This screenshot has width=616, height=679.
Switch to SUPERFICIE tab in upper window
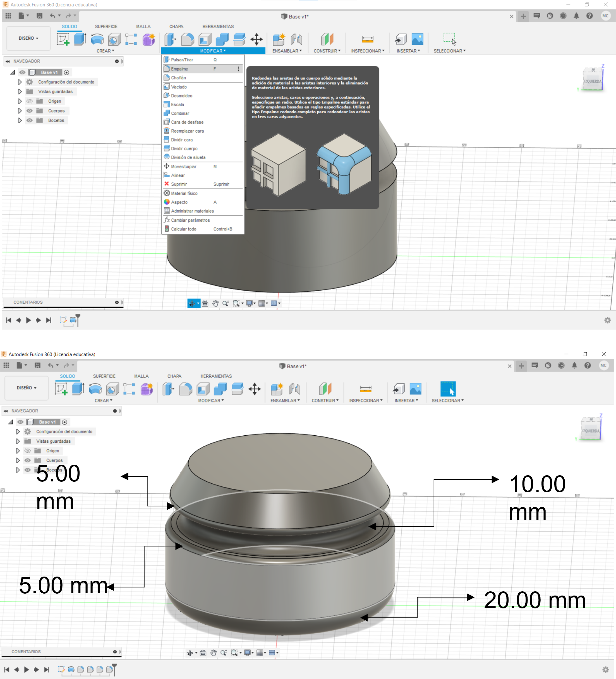(x=106, y=26)
